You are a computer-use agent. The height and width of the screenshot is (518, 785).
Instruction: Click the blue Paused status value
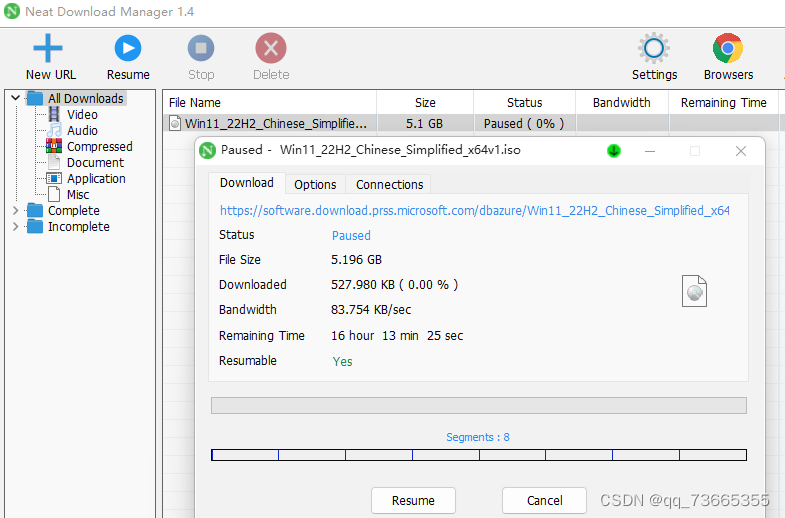(351, 236)
